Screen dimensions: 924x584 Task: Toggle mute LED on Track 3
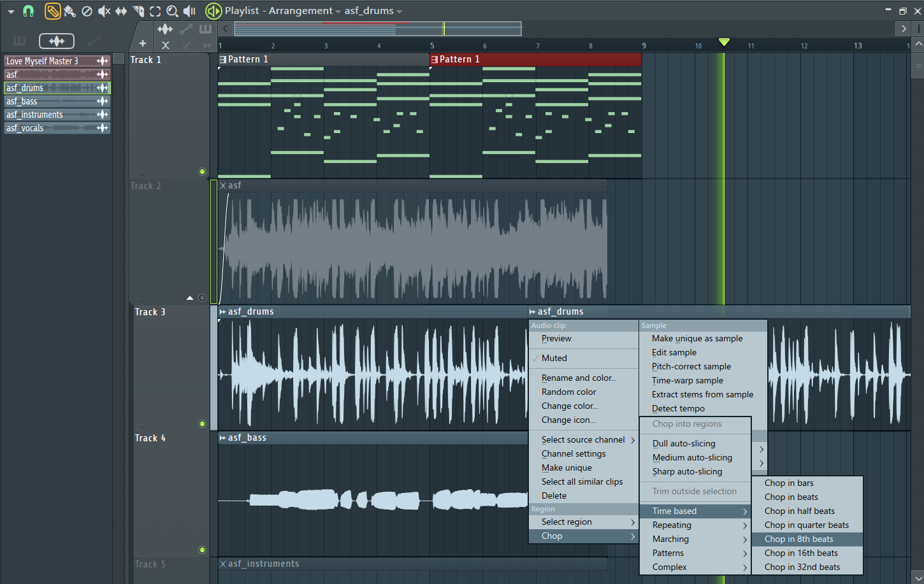click(202, 424)
